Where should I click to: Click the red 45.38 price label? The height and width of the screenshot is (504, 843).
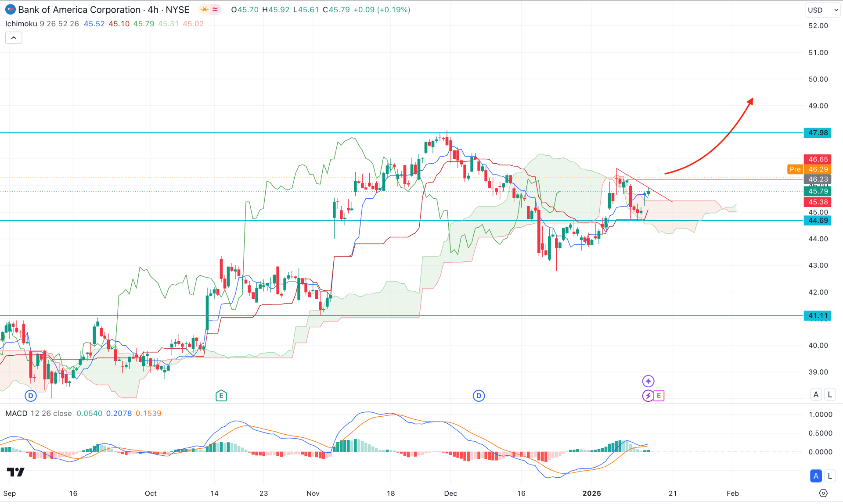point(818,202)
